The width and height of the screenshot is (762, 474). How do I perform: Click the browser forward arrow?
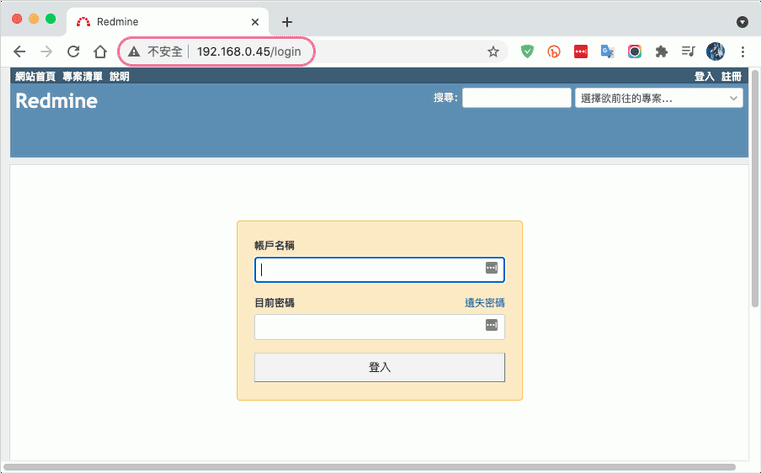[46, 52]
